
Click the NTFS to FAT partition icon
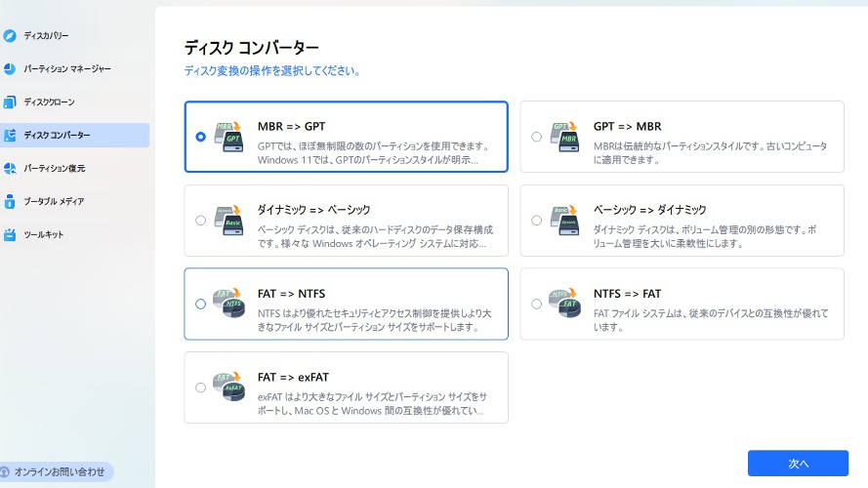pyautogui.click(x=565, y=304)
